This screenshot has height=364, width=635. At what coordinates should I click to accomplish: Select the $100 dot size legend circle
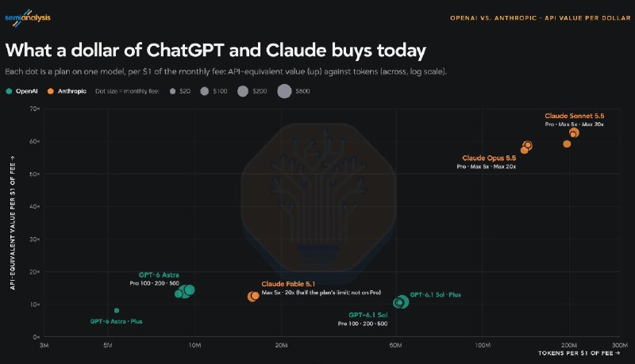point(205,91)
